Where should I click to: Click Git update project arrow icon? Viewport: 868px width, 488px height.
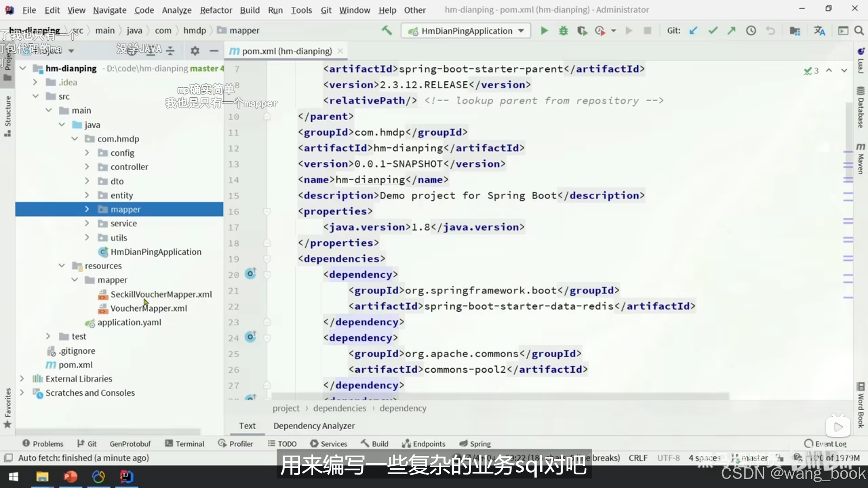pos(693,31)
